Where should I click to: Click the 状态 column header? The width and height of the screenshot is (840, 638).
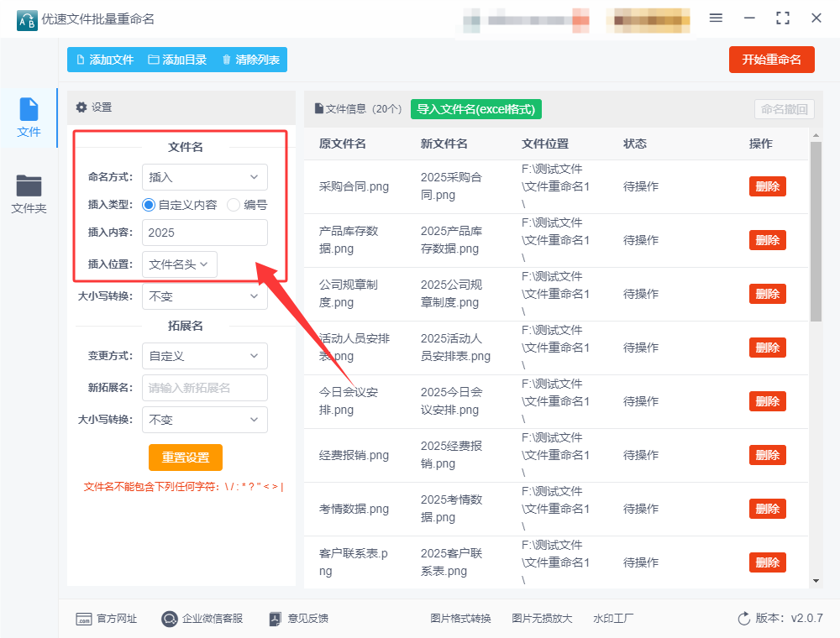[635, 144]
